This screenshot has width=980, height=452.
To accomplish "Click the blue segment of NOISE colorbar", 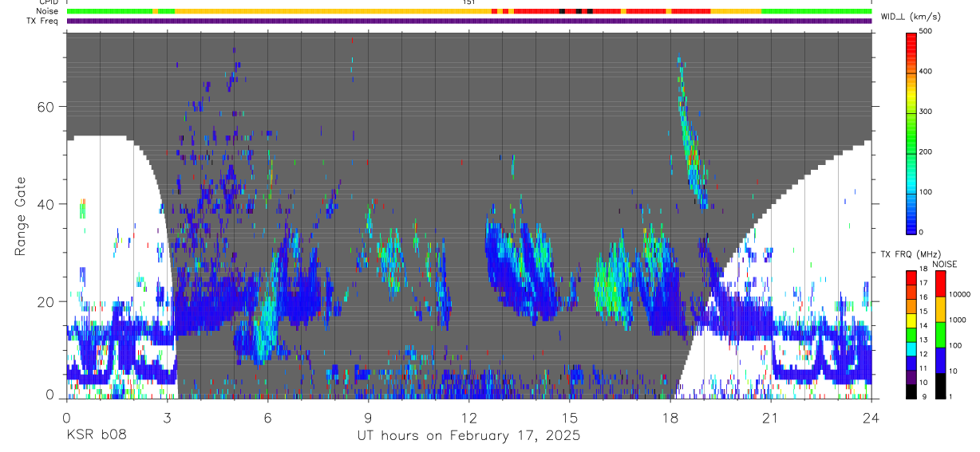I will pyautogui.click(x=941, y=360).
